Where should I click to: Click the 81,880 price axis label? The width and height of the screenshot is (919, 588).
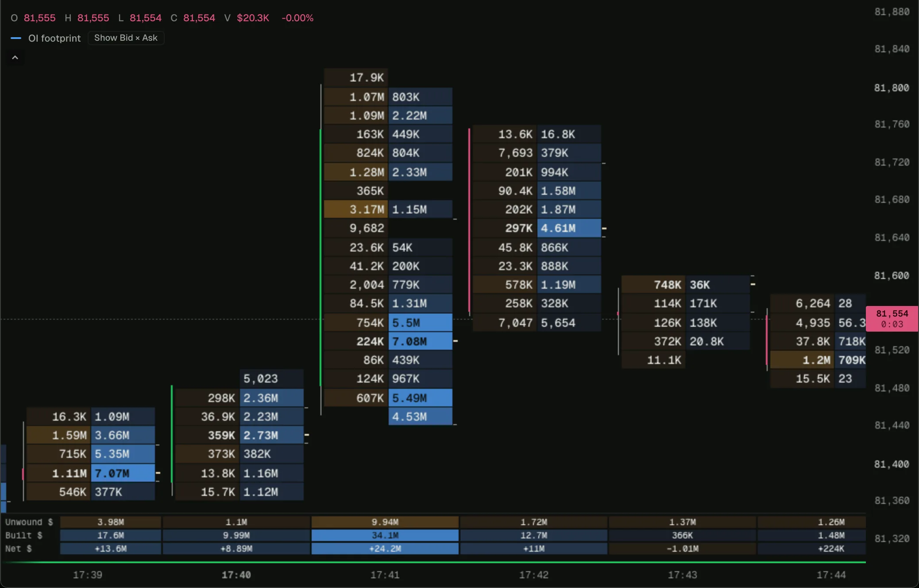point(892,12)
